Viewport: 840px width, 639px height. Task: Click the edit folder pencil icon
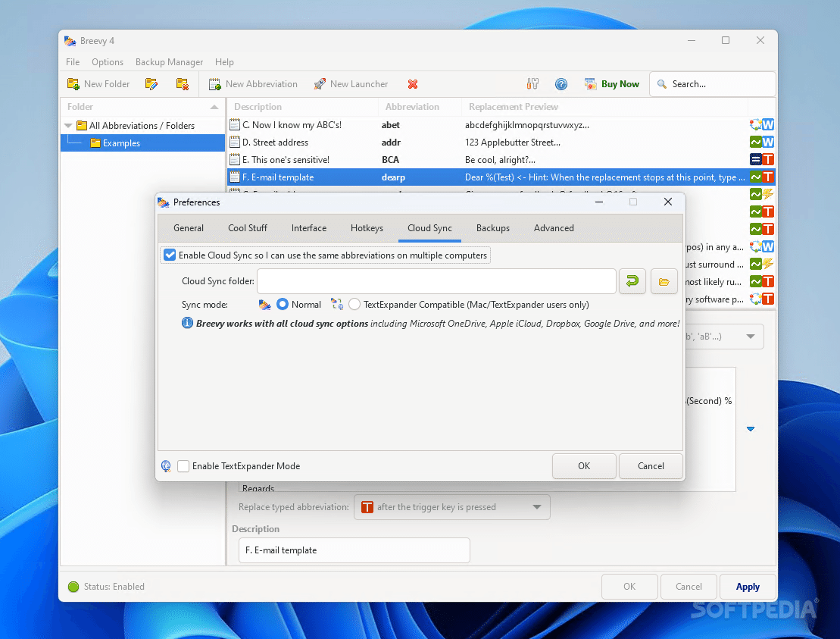151,84
